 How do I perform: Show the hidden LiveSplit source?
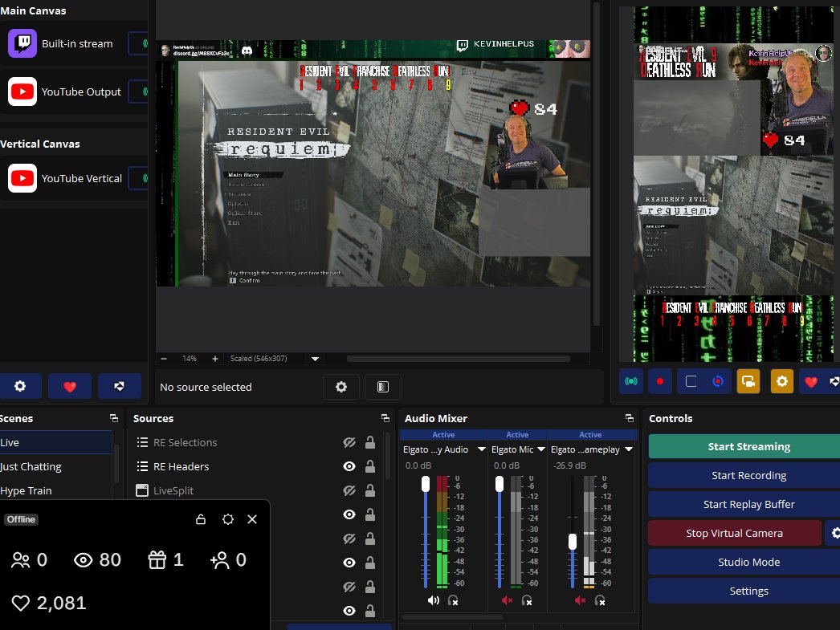point(349,490)
